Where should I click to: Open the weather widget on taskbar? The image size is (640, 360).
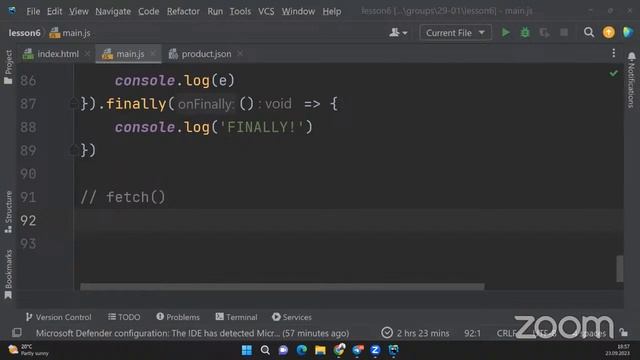29,350
